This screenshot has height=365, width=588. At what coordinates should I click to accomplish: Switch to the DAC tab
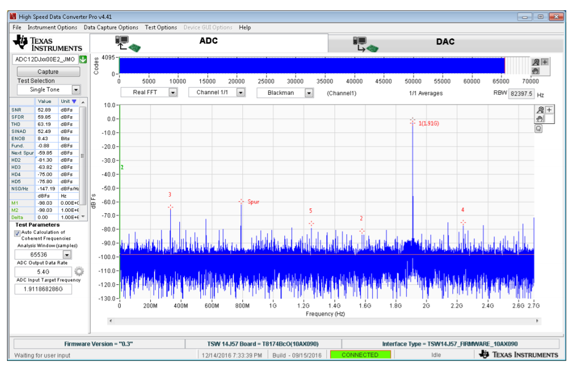(445, 44)
